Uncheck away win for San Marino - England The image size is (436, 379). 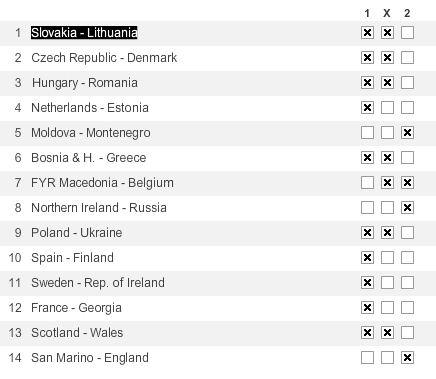click(407, 358)
